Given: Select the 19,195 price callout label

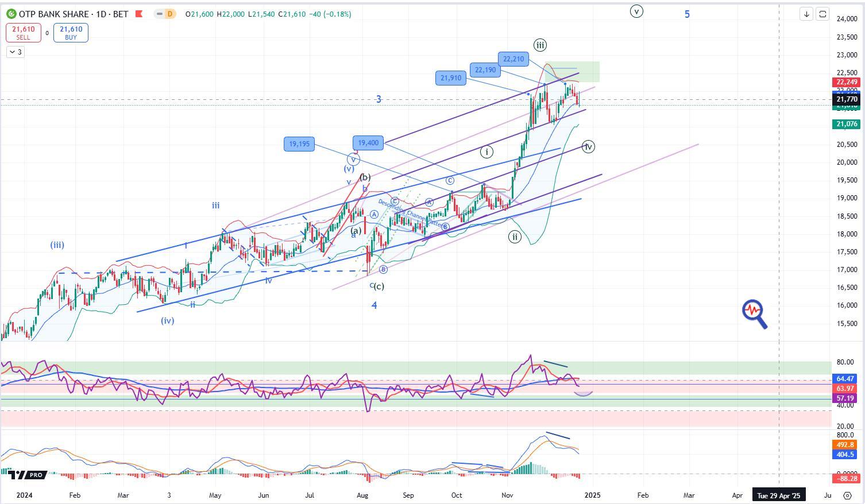Looking at the screenshot, I should [299, 144].
